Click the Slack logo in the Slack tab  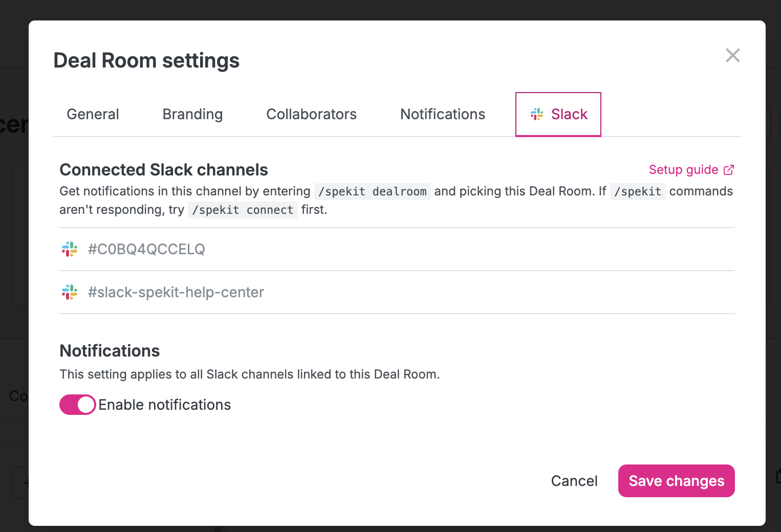tap(537, 114)
